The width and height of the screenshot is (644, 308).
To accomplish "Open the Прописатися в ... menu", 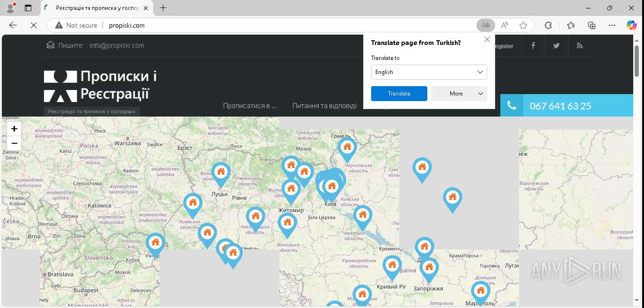I will click(250, 106).
